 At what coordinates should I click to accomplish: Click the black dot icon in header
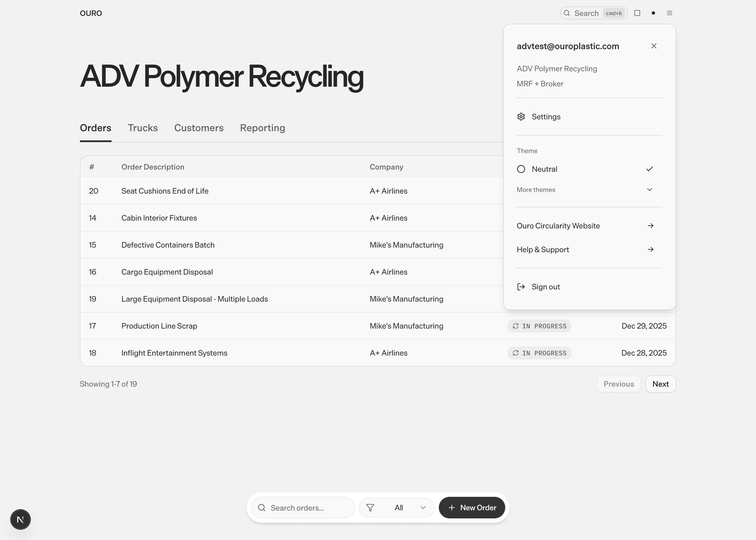[653, 13]
